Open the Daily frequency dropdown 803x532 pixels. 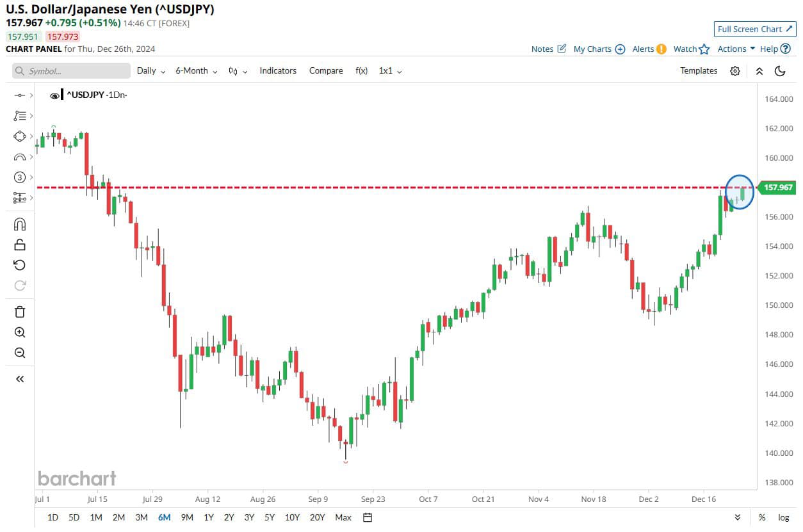pyautogui.click(x=151, y=71)
